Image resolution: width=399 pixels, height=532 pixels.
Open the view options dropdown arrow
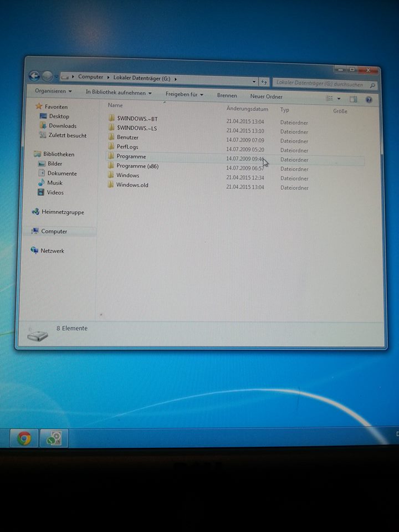339,99
